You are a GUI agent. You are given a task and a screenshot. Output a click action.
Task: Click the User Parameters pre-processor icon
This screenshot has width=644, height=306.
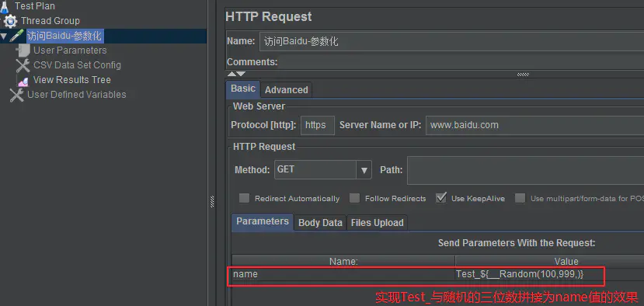click(23, 50)
